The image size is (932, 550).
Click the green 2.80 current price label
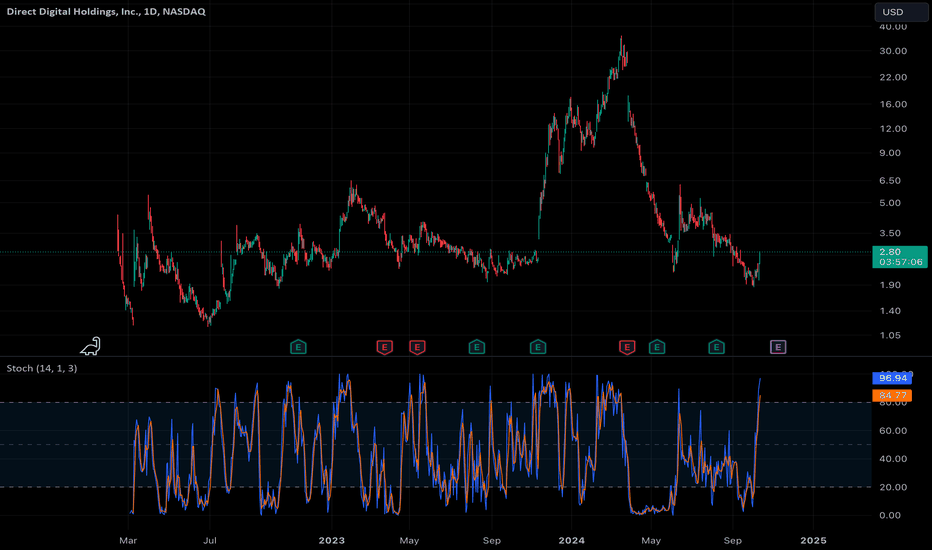pyautogui.click(x=899, y=256)
